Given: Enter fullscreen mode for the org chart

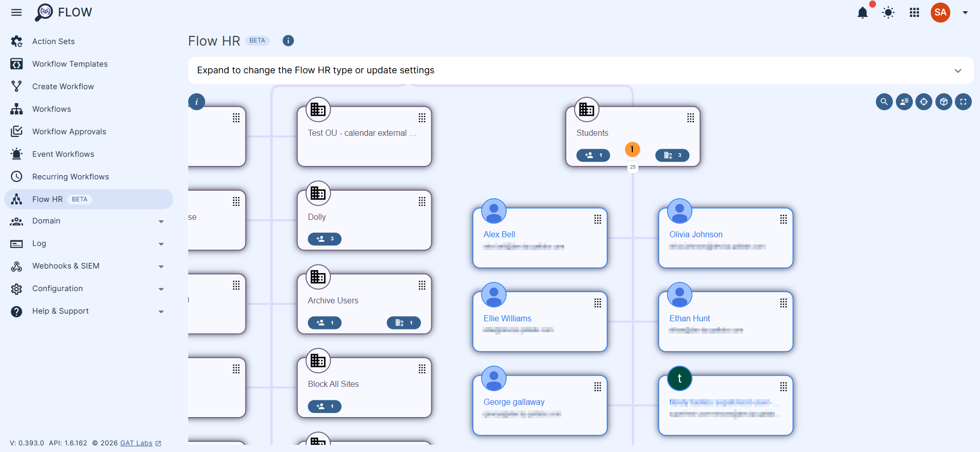Looking at the screenshot, I should click(963, 102).
